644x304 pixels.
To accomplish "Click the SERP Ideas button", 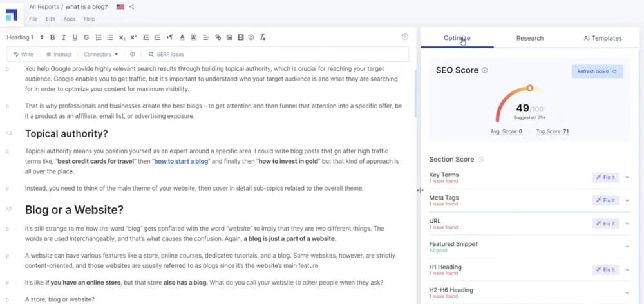I will pos(166,54).
